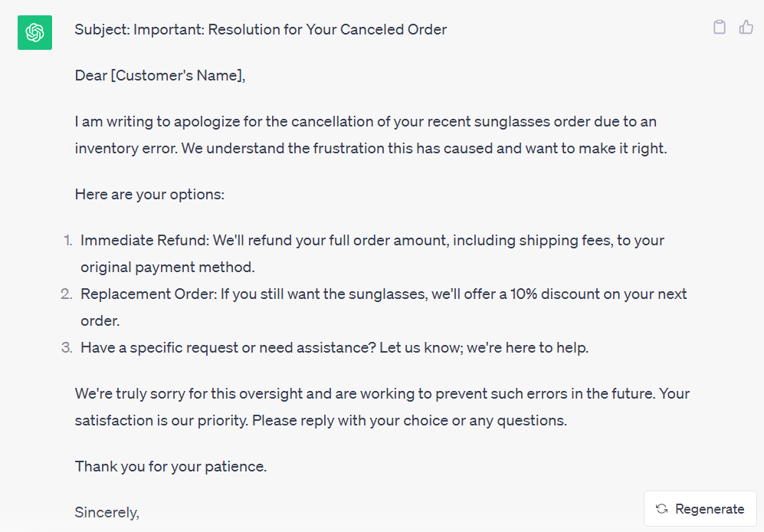764x532 pixels.
Task: Click the "Here are your options:" line
Action: (x=149, y=195)
